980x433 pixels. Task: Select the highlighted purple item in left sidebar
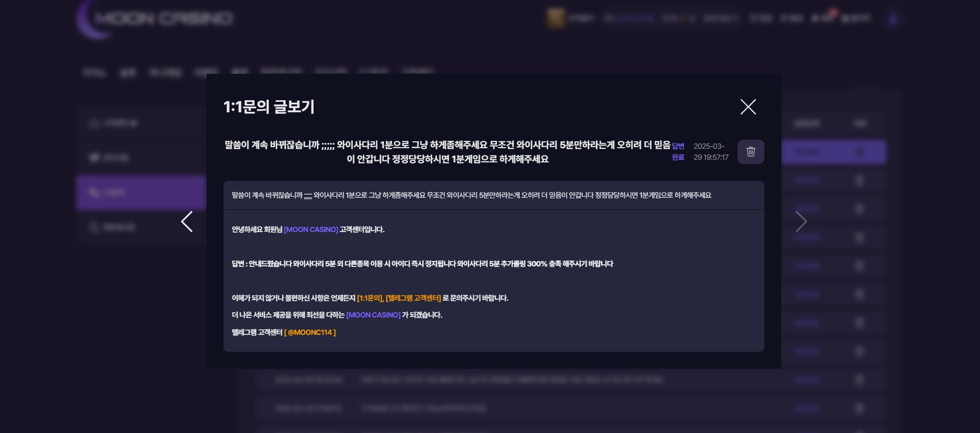pos(141,193)
